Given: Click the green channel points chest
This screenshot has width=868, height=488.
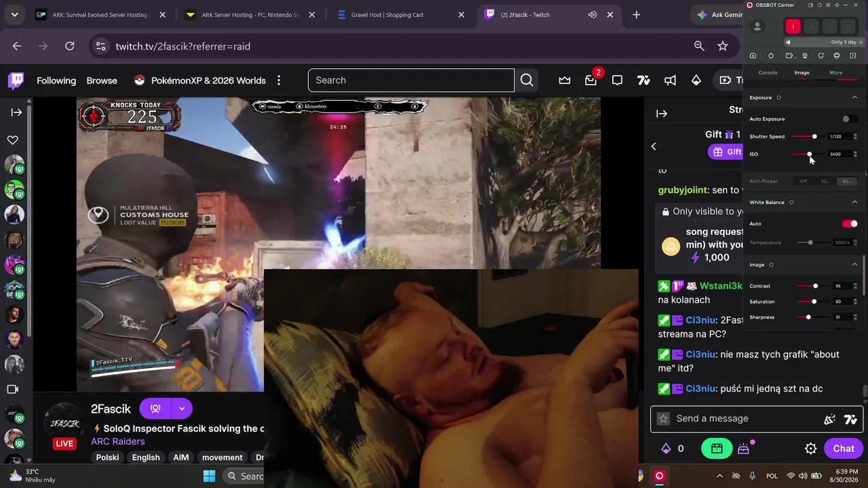Looking at the screenshot, I should point(717,449).
